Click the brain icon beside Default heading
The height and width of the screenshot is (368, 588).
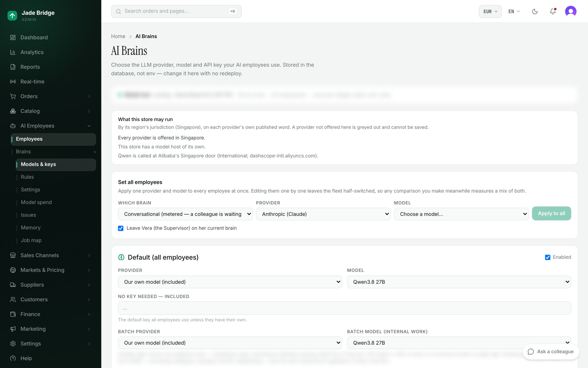pos(121,257)
